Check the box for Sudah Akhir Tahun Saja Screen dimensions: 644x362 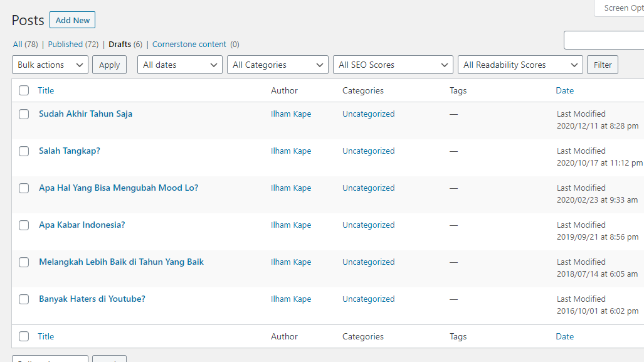click(24, 114)
